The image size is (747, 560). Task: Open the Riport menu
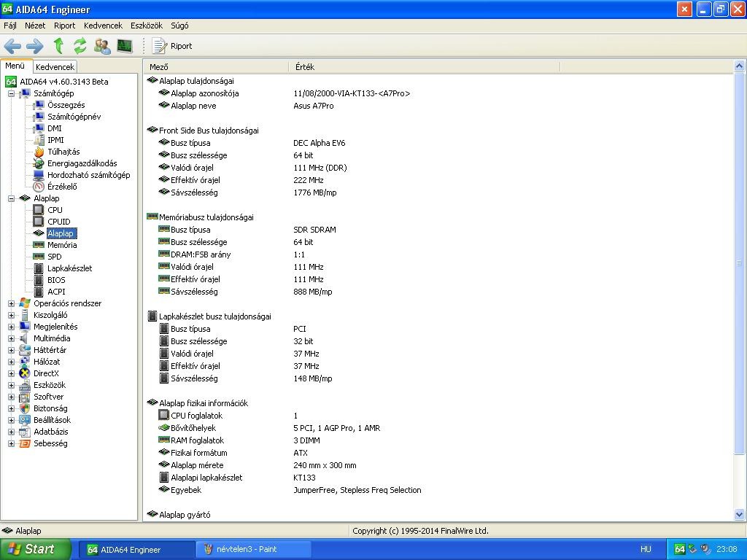pos(64,26)
